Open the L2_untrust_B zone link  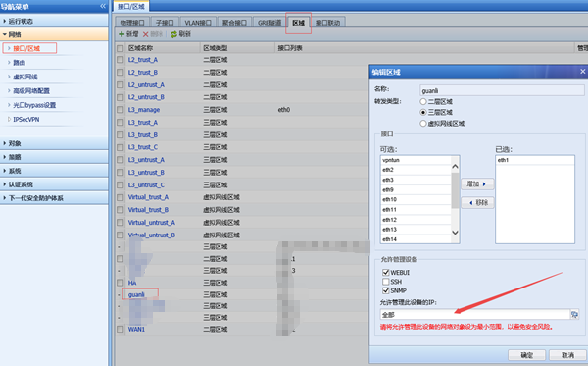point(146,97)
